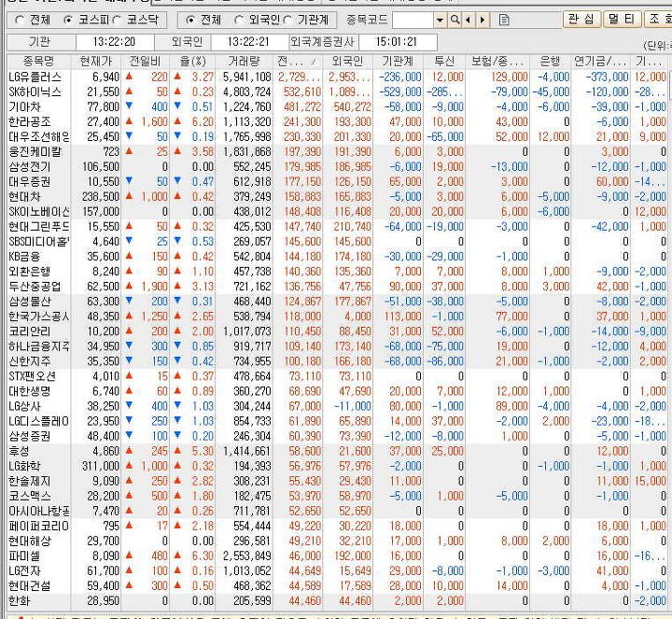The image size is (672, 619).
Task: Sort by the 은행 column header
Action: click(x=551, y=61)
